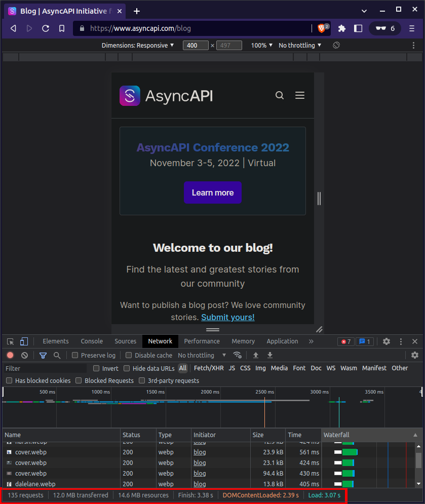This screenshot has width=425, height=504.
Task: Open a new browser tab
Action: 137,11
